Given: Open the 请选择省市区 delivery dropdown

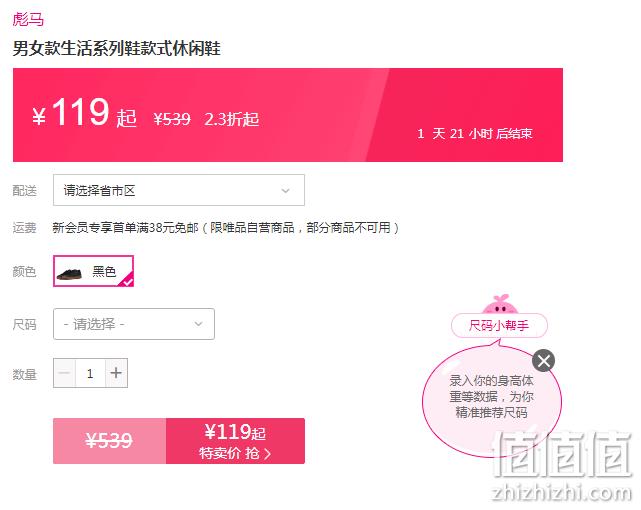Looking at the screenshot, I should [179, 190].
